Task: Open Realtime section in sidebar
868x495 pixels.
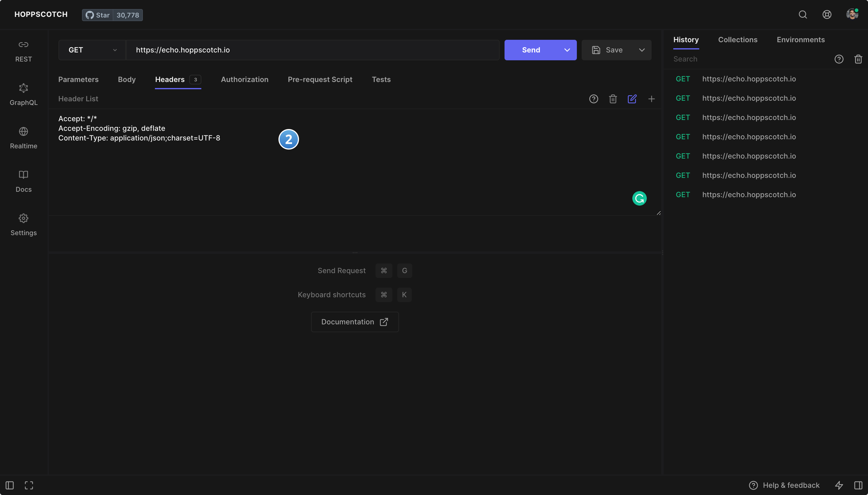Action: tap(24, 138)
